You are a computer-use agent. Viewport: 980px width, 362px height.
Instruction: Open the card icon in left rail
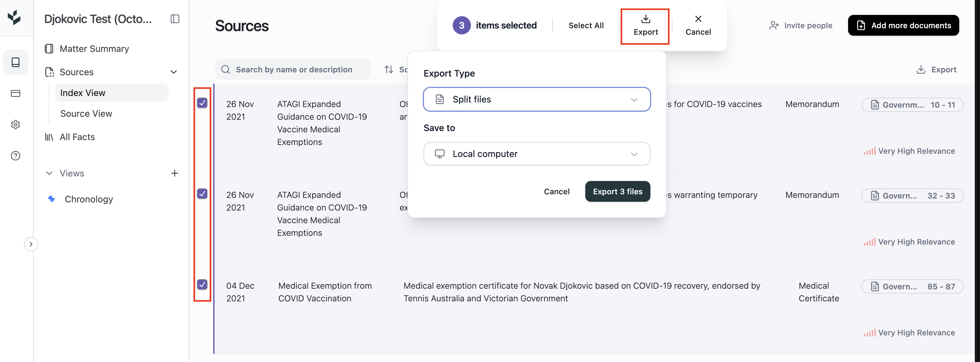pos(16,93)
